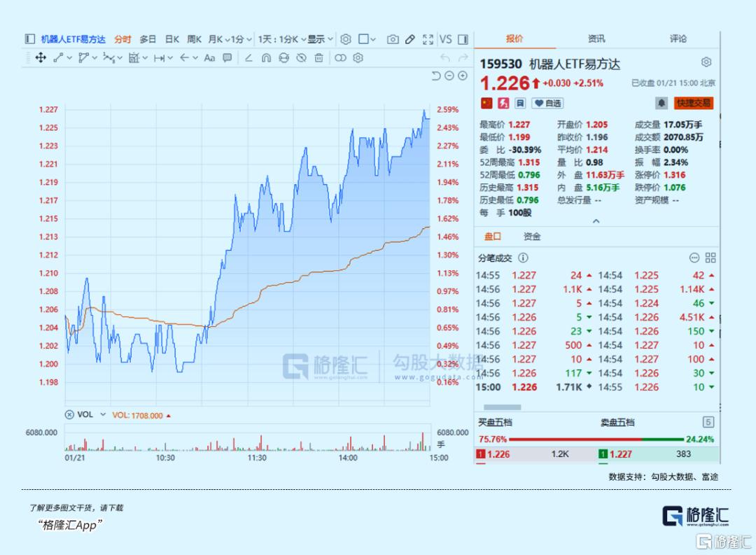Click the linked circles icon in drawing toolbar
Screen dimensions: 756x555
[340, 58]
